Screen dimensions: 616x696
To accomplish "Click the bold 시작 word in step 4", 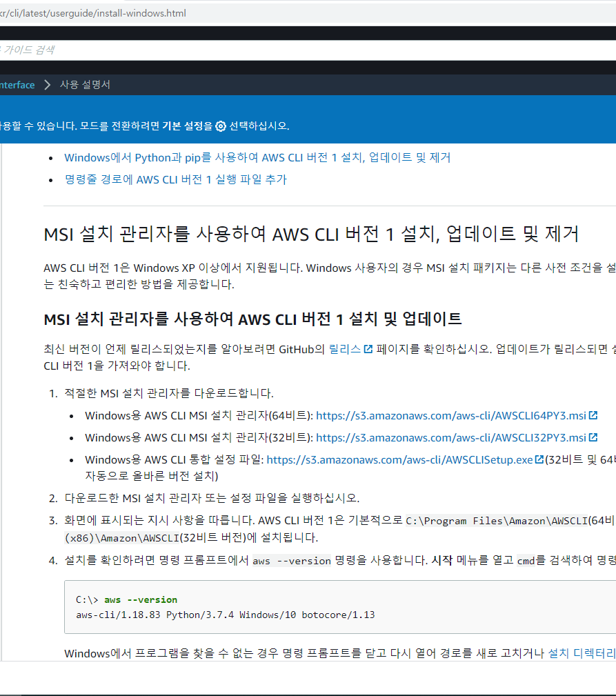I will point(442,561).
